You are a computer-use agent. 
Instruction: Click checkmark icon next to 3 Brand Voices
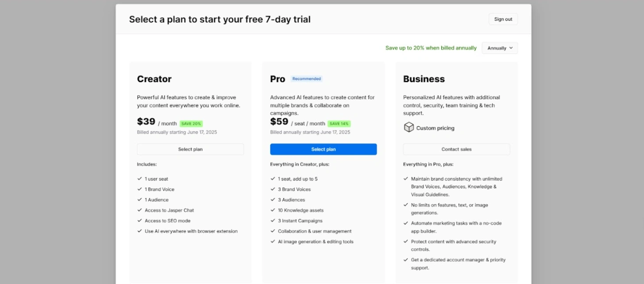(x=273, y=189)
